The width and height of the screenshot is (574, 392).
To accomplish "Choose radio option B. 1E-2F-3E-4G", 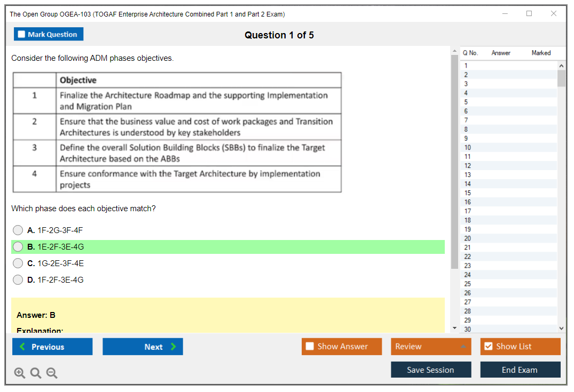I will pyautogui.click(x=18, y=247).
